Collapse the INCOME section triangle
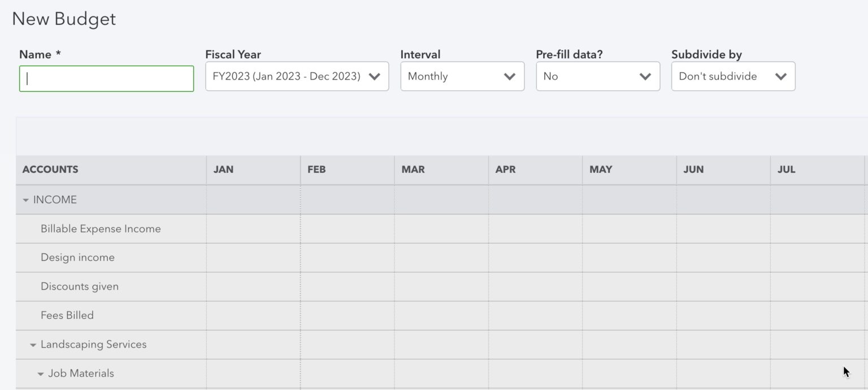 (x=25, y=199)
